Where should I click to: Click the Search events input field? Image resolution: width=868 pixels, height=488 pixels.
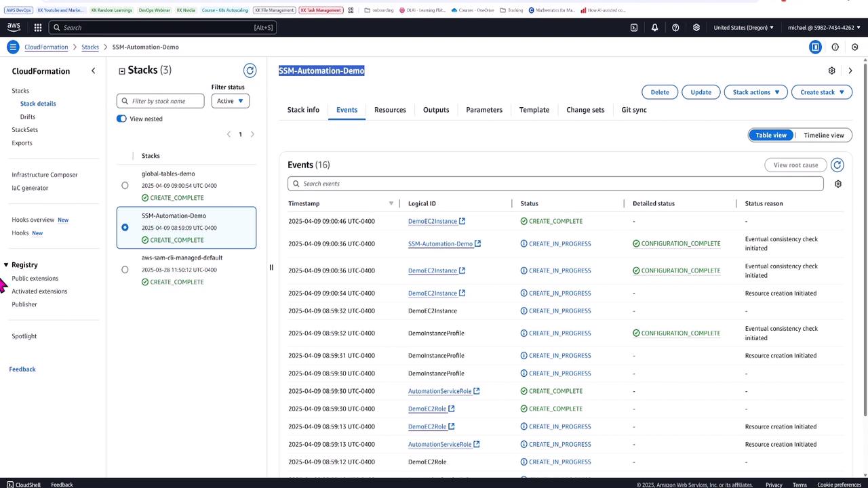click(x=556, y=184)
